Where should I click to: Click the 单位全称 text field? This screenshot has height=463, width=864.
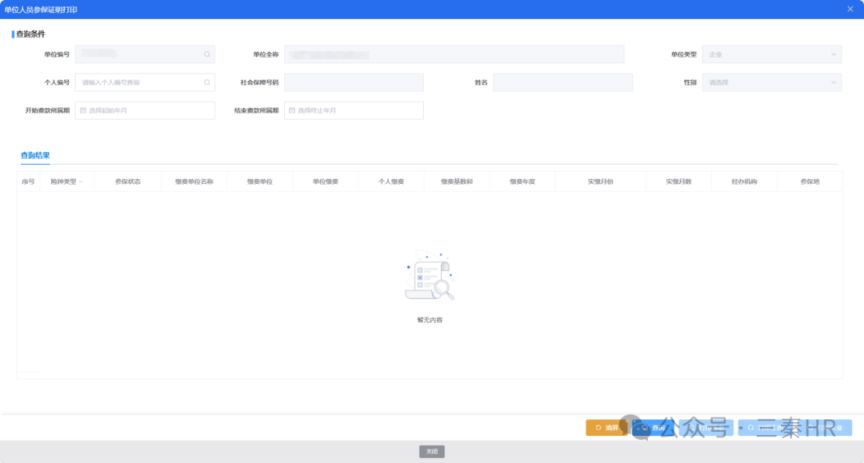pyautogui.click(x=454, y=54)
